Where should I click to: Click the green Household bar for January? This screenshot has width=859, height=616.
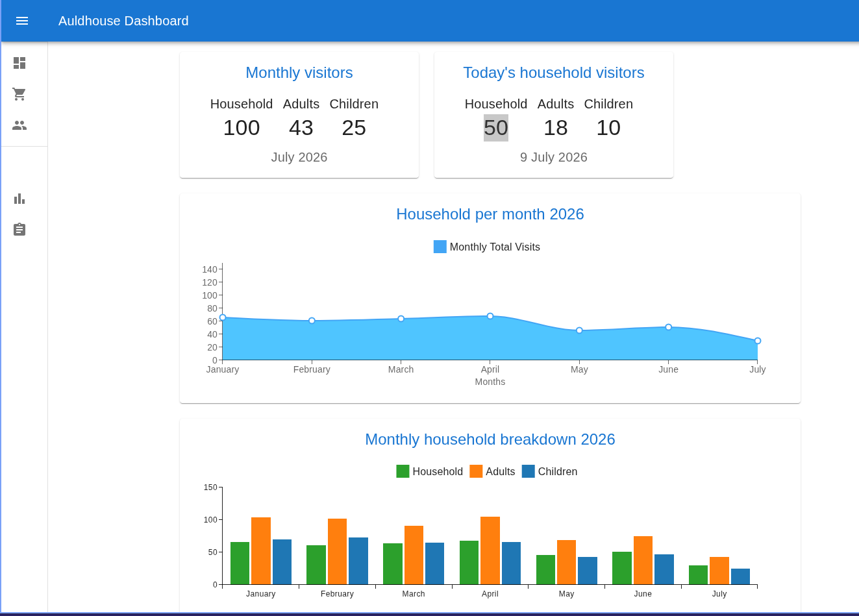[240, 563]
